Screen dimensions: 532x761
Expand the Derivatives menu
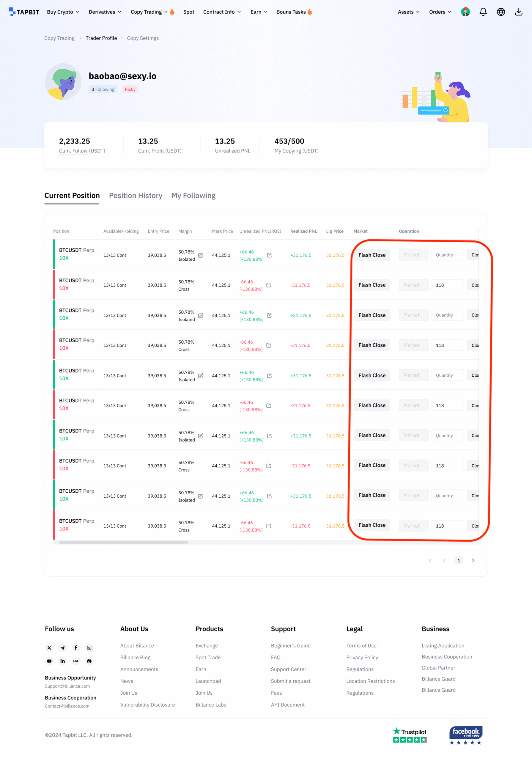(x=105, y=12)
